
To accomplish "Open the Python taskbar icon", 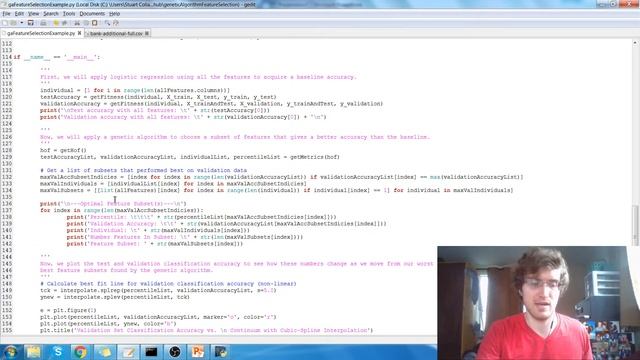I will coord(221,352).
